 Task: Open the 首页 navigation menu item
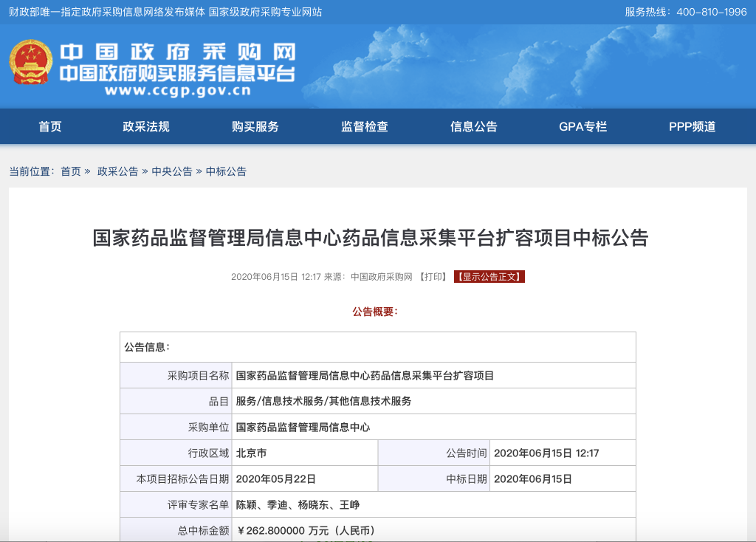click(x=50, y=127)
